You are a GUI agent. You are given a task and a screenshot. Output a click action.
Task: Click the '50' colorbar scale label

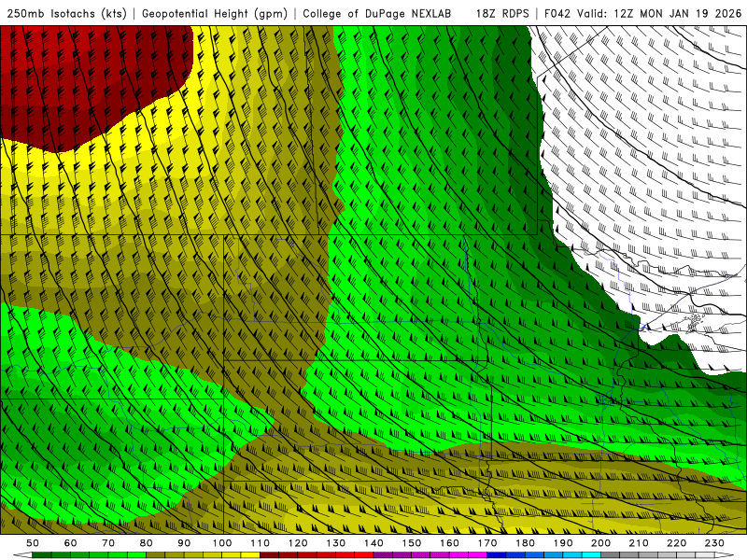tap(33, 543)
